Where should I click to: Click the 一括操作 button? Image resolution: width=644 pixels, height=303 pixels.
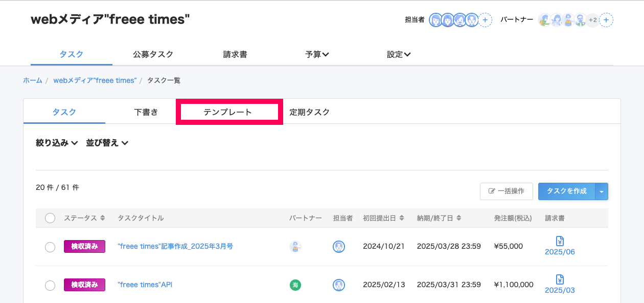(507, 191)
